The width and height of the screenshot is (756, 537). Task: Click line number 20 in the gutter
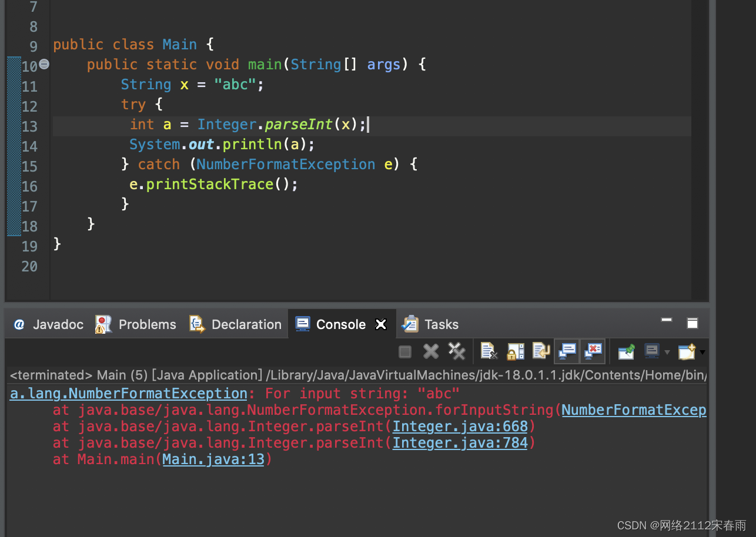tap(29, 267)
